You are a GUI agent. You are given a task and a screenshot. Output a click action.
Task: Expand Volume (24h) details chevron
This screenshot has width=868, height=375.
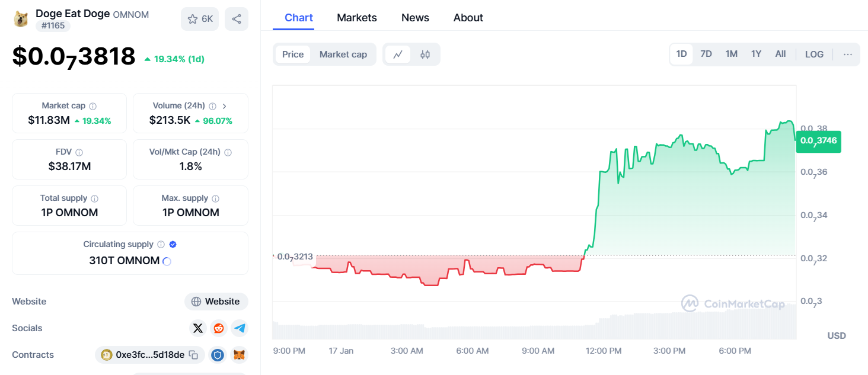pos(225,106)
